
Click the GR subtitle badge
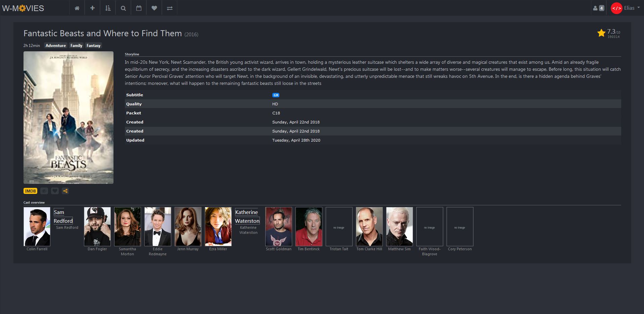click(276, 95)
